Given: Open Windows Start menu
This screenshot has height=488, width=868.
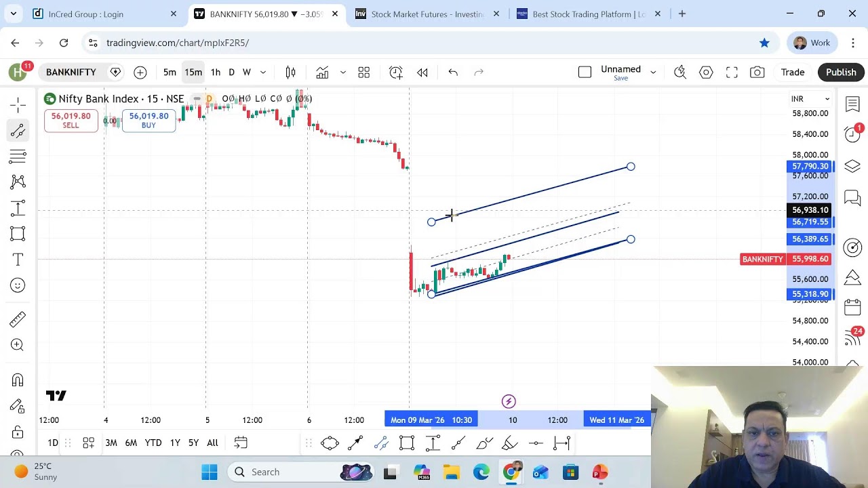Looking at the screenshot, I should coord(210,472).
